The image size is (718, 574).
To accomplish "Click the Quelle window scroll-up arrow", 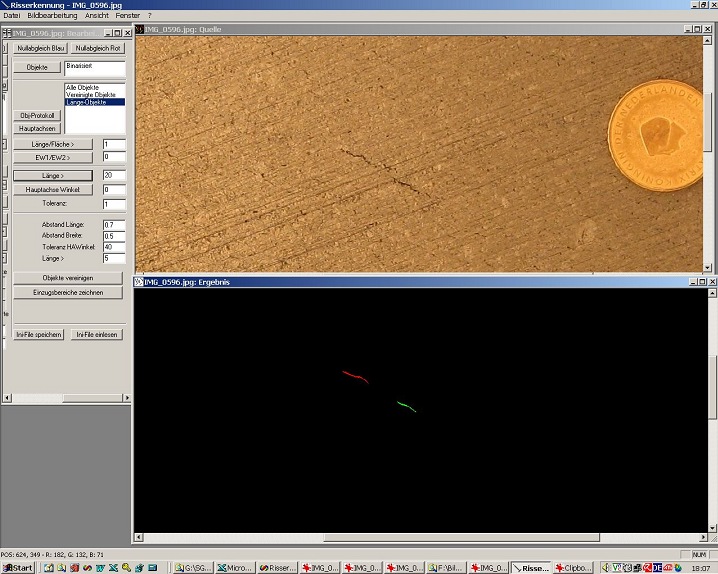I will tap(707, 41).
